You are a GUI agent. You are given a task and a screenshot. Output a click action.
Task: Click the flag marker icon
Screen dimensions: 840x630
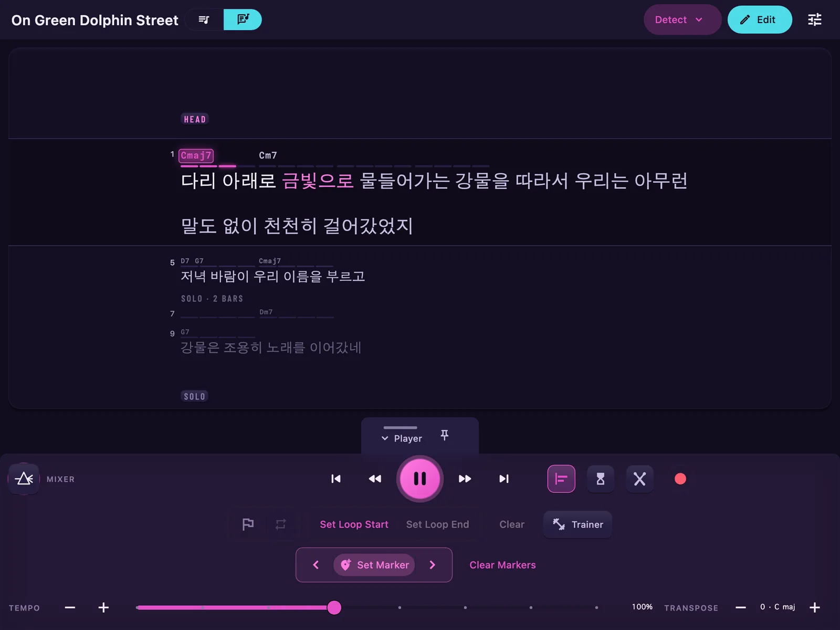point(248,524)
